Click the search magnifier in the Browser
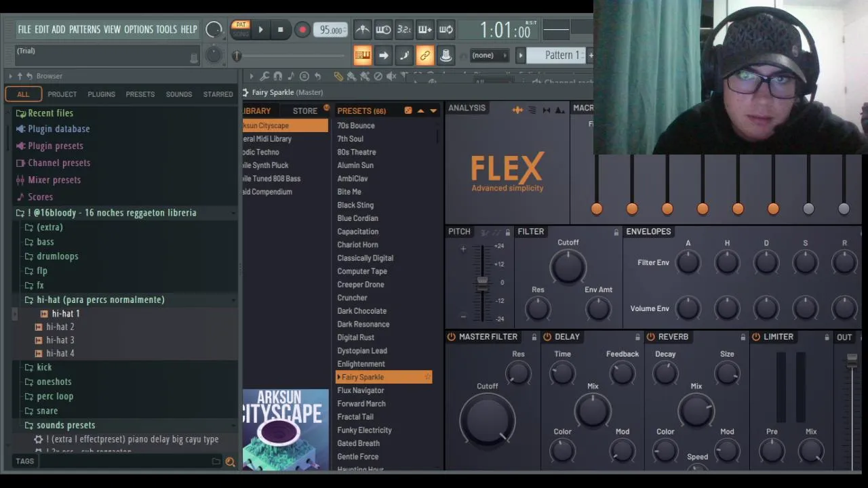The image size is (868, 488). click(230, 462)
